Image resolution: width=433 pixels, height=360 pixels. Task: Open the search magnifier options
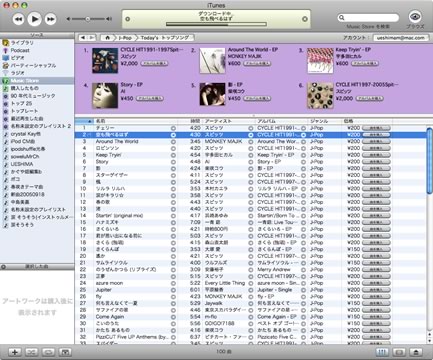tap(341, 18)
